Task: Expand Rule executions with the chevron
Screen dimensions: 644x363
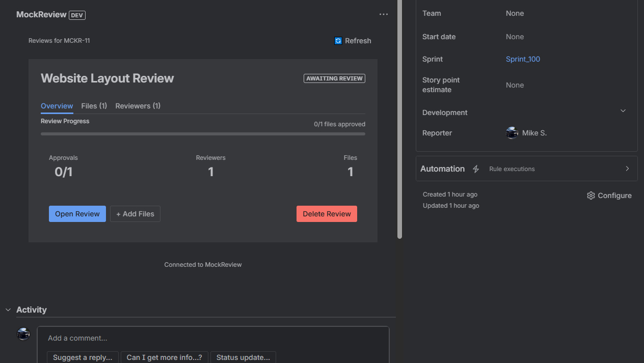Action: coord(627,169)
